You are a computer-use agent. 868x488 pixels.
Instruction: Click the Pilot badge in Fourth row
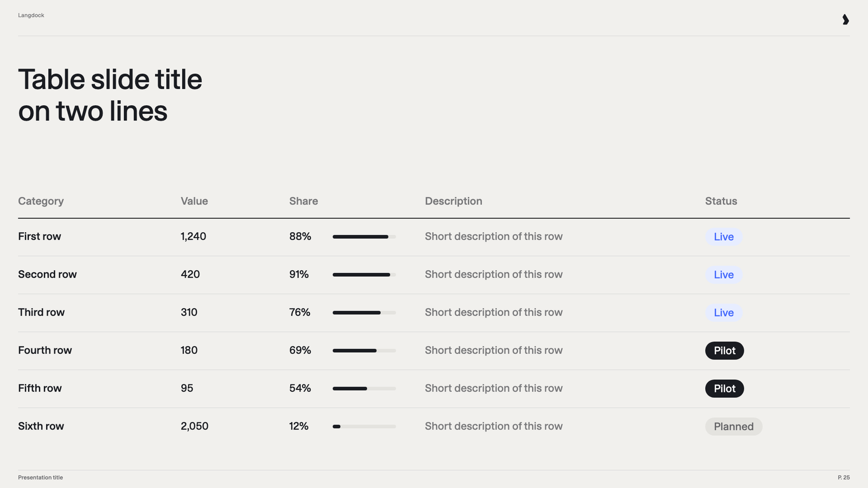pos(725,351)
